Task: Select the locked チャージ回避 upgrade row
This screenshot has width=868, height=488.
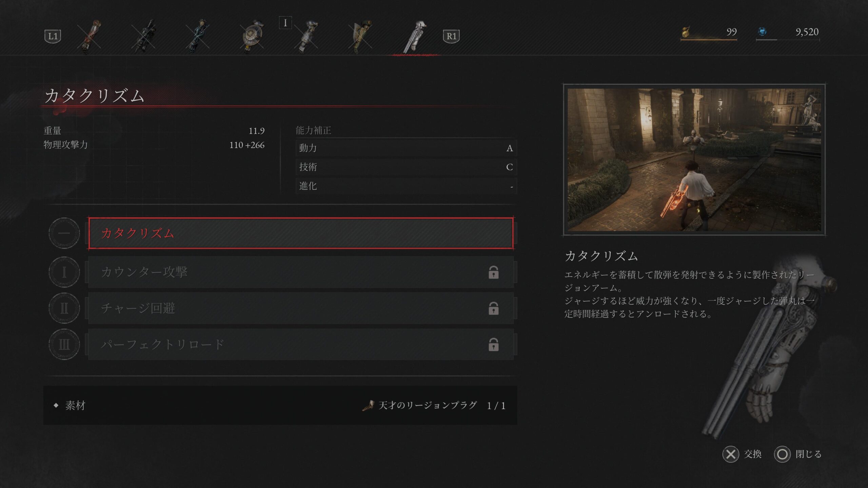Action: pos(301,308)
